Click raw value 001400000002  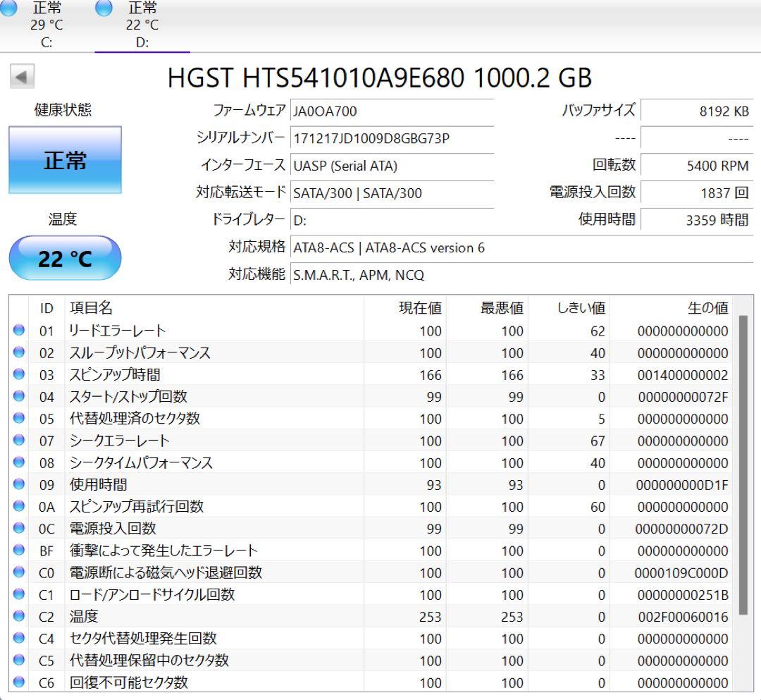pos(683,375)
